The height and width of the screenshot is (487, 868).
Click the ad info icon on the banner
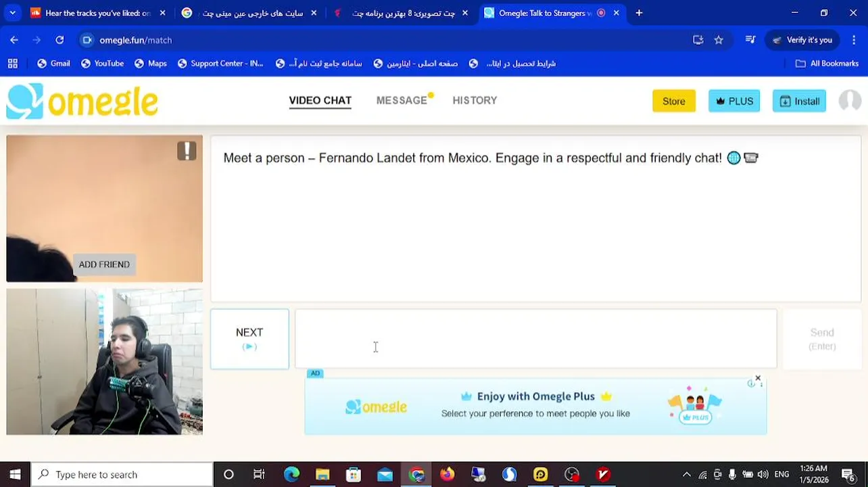click(x=750, y=384)
